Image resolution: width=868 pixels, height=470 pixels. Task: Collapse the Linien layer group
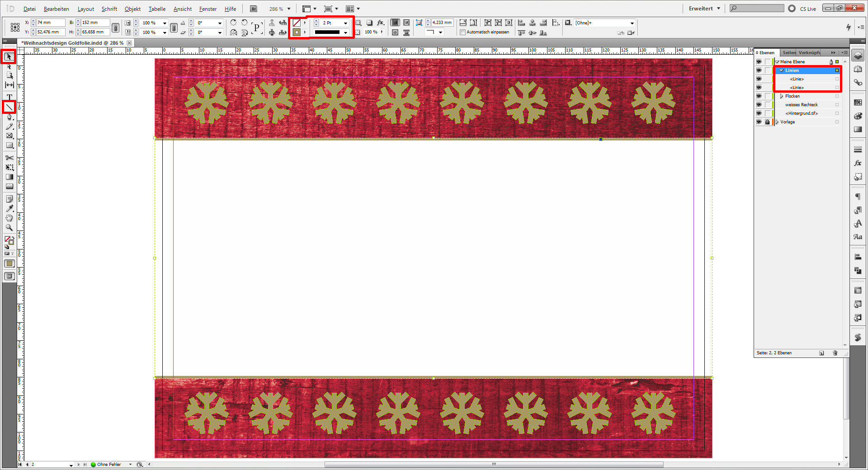(781, 70)
